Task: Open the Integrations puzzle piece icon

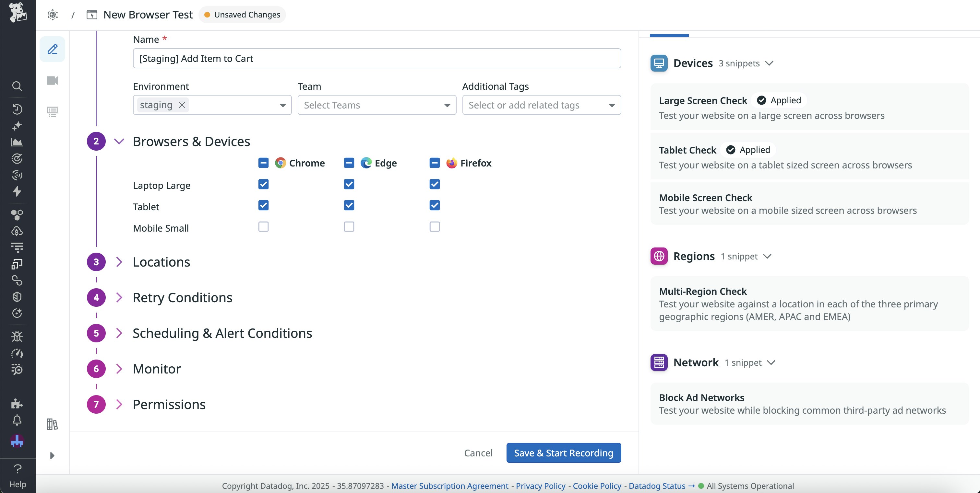Action: pos(17,403)
